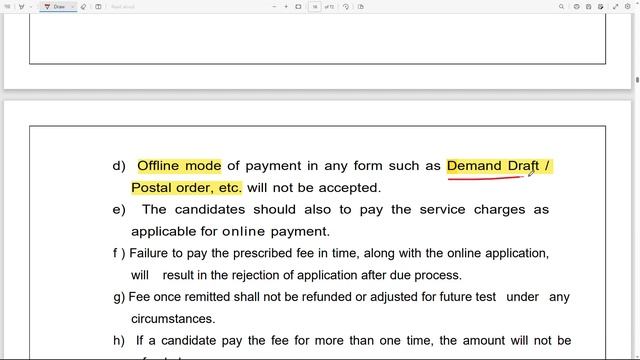Click the highlighted words 'Offline mode'
640x360 pixels.
[x=179, y=166]
